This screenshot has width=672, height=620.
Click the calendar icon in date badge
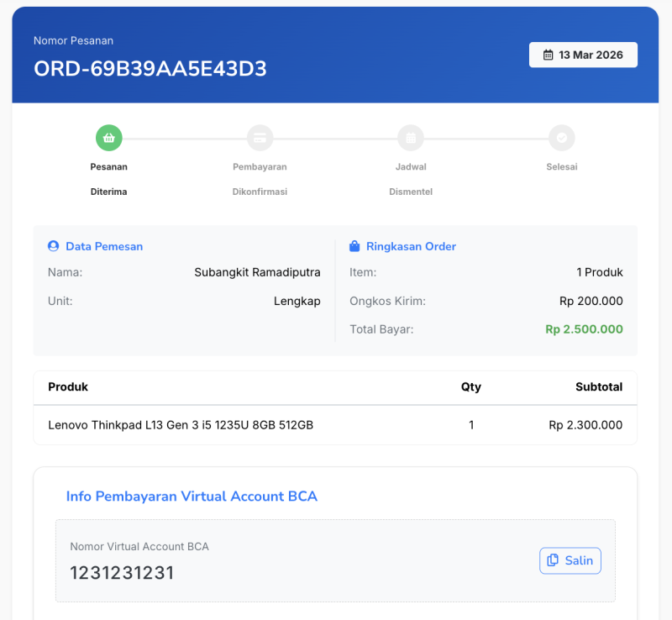click(x=549, y=55)
